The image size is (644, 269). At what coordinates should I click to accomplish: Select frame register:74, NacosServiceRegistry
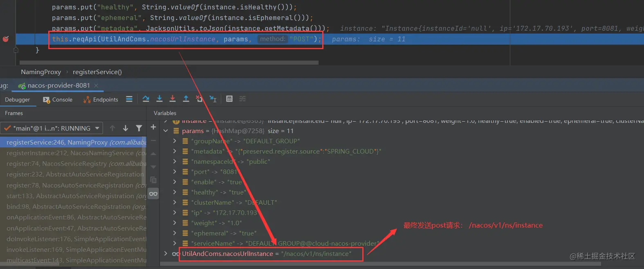pyautogui.click(x=73, y=163)
